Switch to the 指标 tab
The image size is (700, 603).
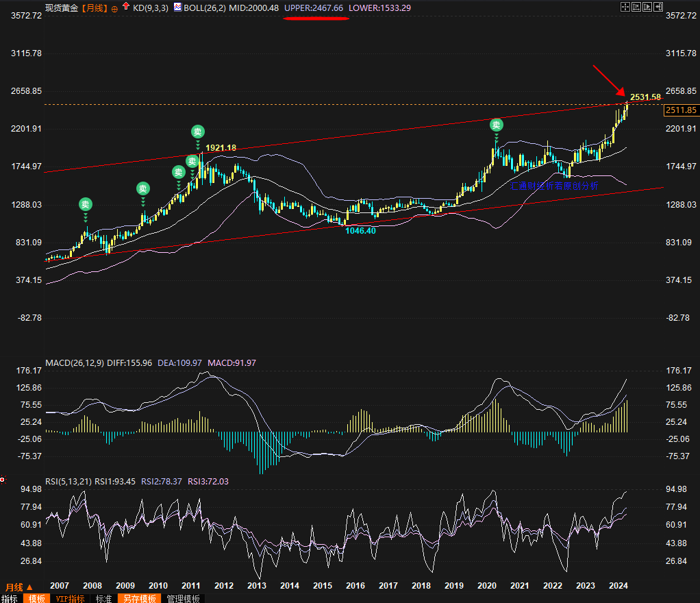10,598
